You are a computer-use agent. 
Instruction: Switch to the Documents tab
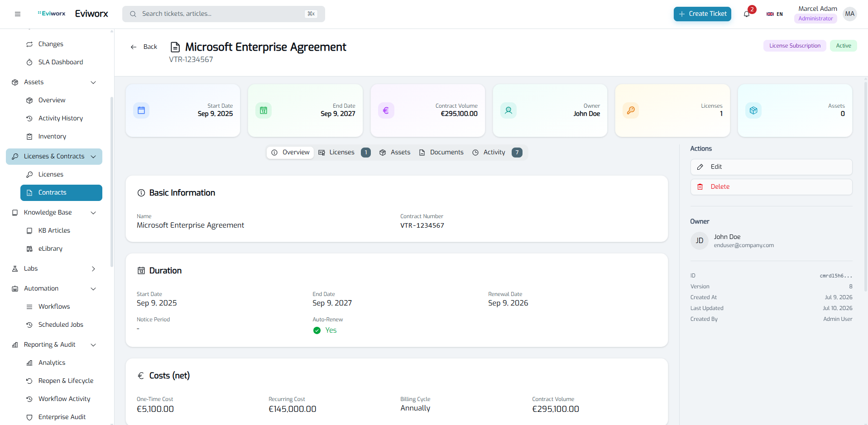[x=441, y=153]
